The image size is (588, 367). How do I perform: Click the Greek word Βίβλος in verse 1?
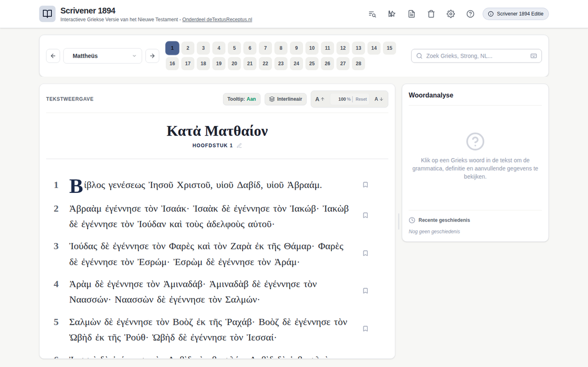coord(87,185)
